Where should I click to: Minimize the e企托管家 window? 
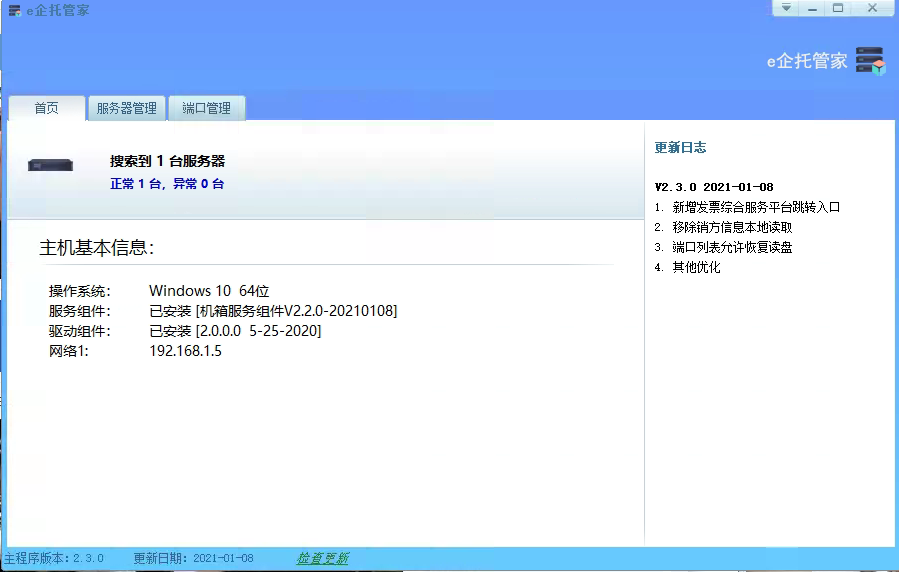click(x=812, y=8)
